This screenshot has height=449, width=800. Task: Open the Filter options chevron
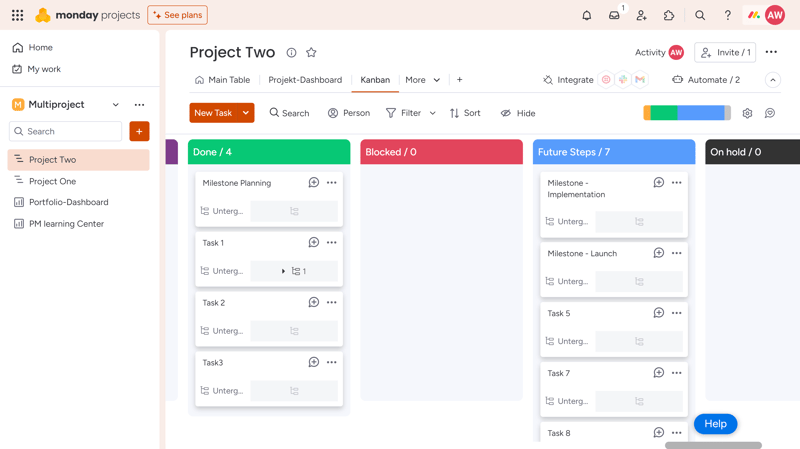click(x=433, y=113)
